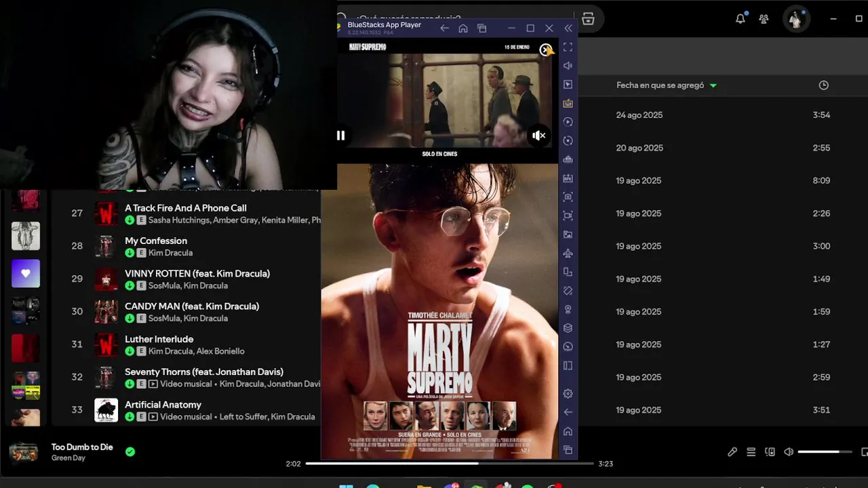The width and height of the screenshot is (868, 488).
Task: Open BlueStacks settings gear in sidebar
Action: pos(568,394)
